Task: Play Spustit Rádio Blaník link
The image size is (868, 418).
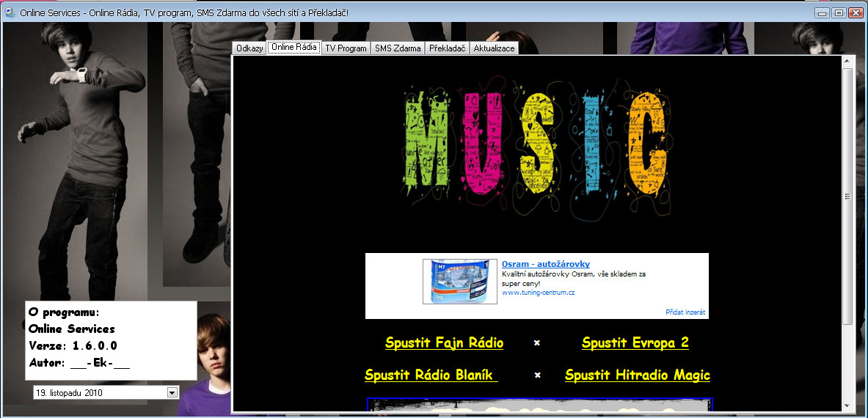Action: [x=431, y=375]
